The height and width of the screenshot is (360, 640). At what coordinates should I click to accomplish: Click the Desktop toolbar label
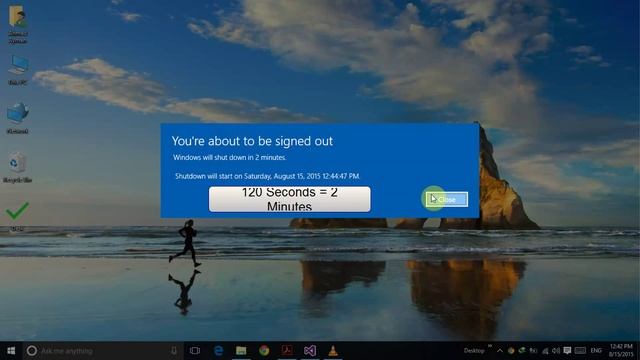pos(473,351)
